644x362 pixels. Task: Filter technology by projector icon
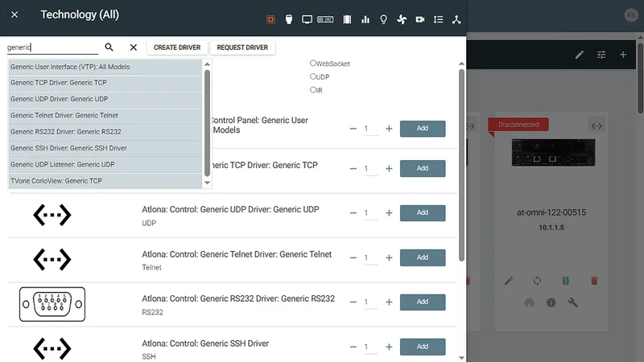[x=325, y=19]
